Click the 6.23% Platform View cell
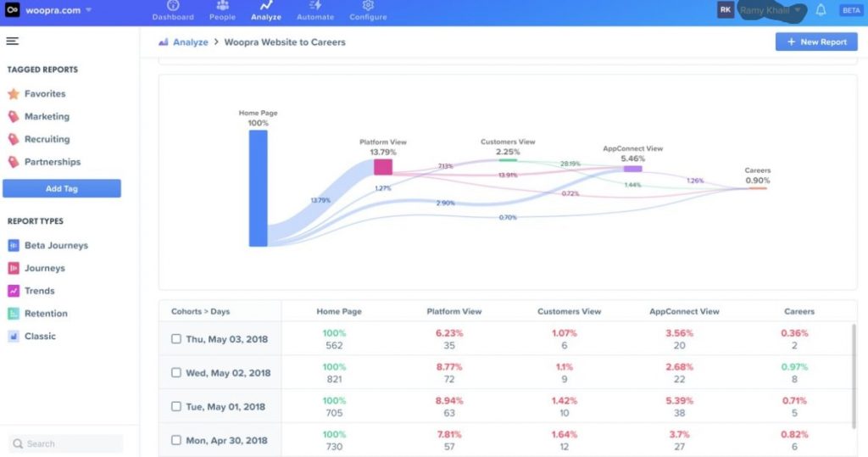This screenshot has width=868, height=457. 449,333
